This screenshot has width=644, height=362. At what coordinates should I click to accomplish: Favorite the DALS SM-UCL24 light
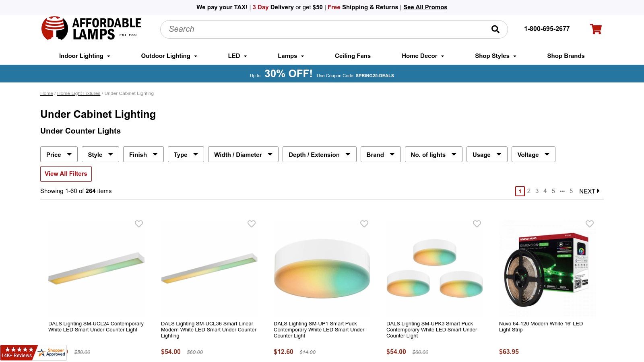139,224
